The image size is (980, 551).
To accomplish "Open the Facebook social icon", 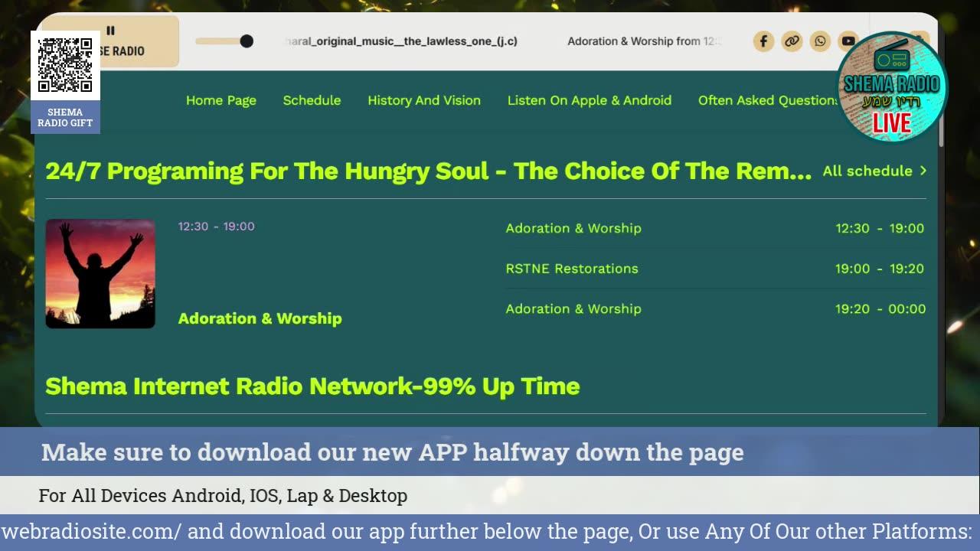I will [763, 41].
